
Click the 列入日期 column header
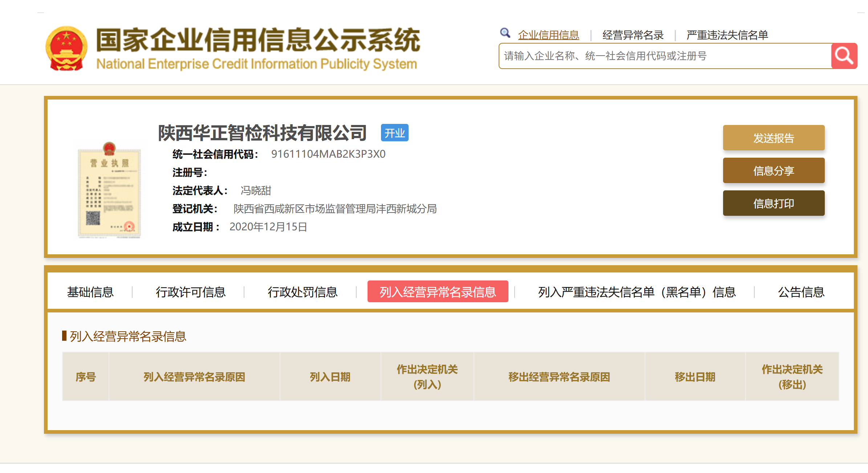point(330,377)
